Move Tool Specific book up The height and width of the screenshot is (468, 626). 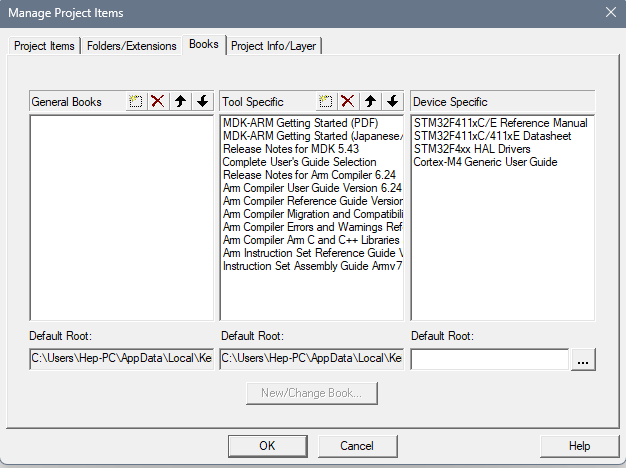click(370, 101)
